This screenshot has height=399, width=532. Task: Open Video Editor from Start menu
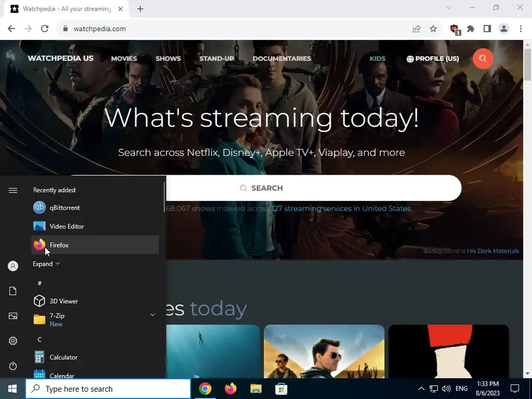(95, 227)
